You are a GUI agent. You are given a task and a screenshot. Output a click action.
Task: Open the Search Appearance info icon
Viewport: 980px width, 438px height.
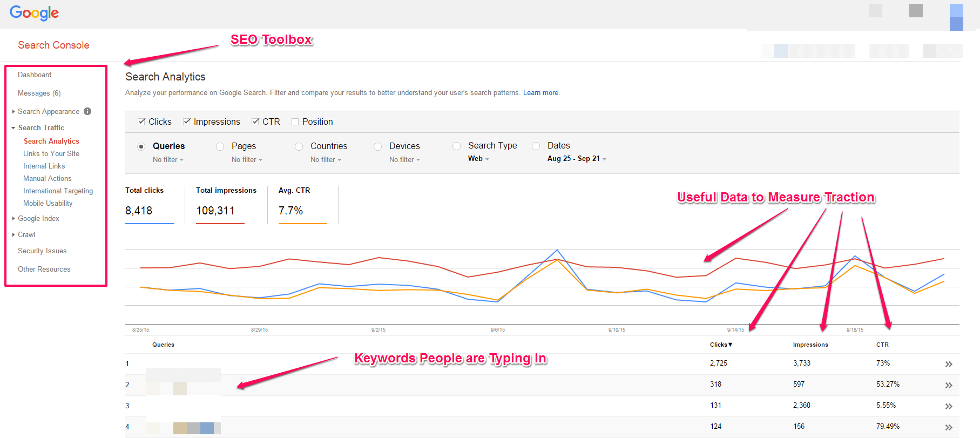point(87,111)
